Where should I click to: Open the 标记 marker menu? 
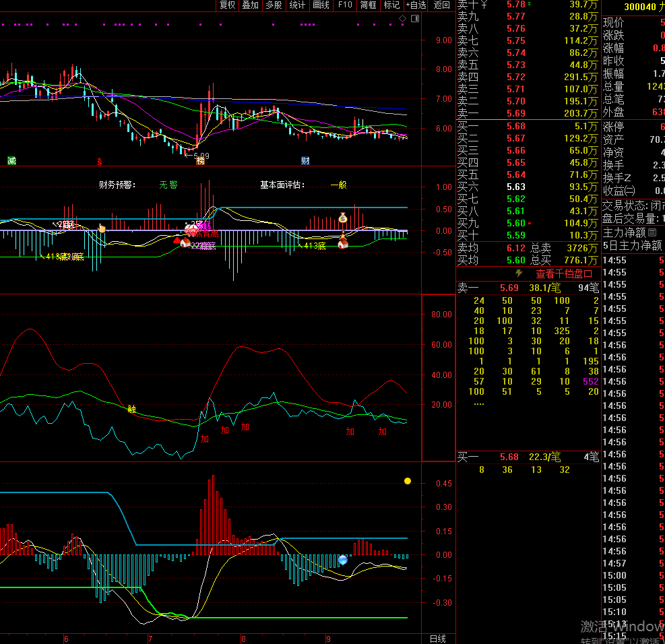[x=392, y=5]
